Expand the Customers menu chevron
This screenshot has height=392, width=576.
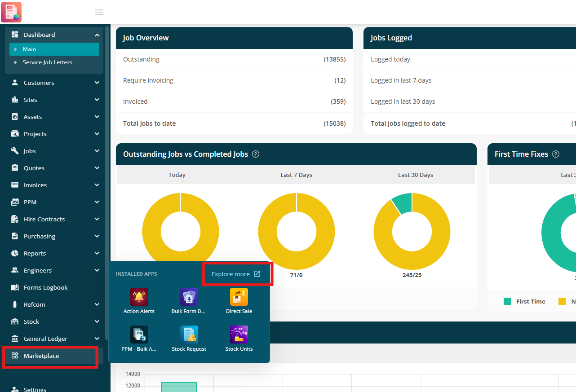click(97, 83)
